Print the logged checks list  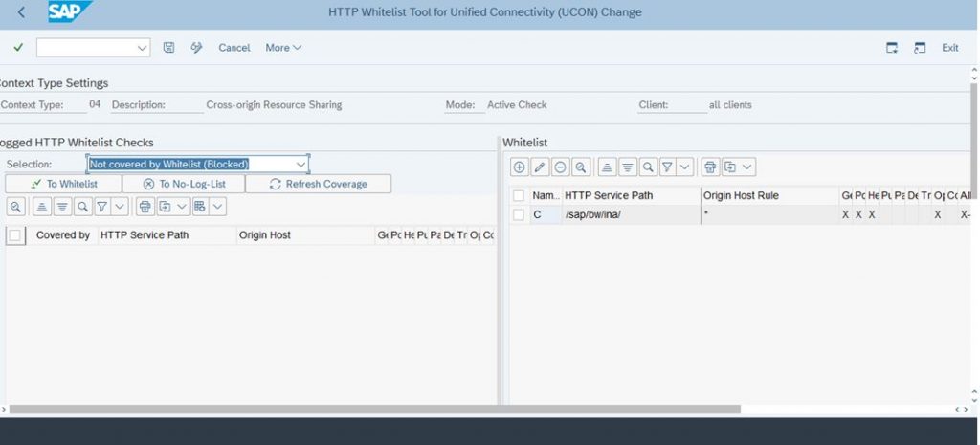coord(145,207)
